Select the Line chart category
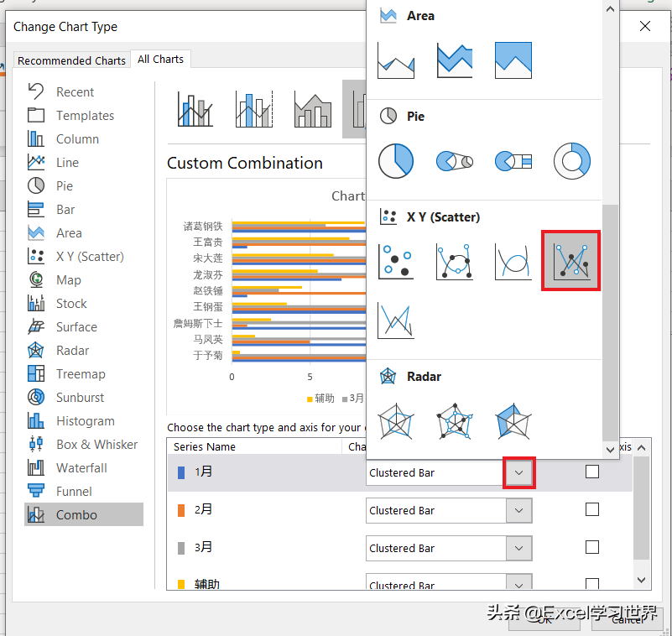This screenshot has width=672, height=636. click(67, 163)
